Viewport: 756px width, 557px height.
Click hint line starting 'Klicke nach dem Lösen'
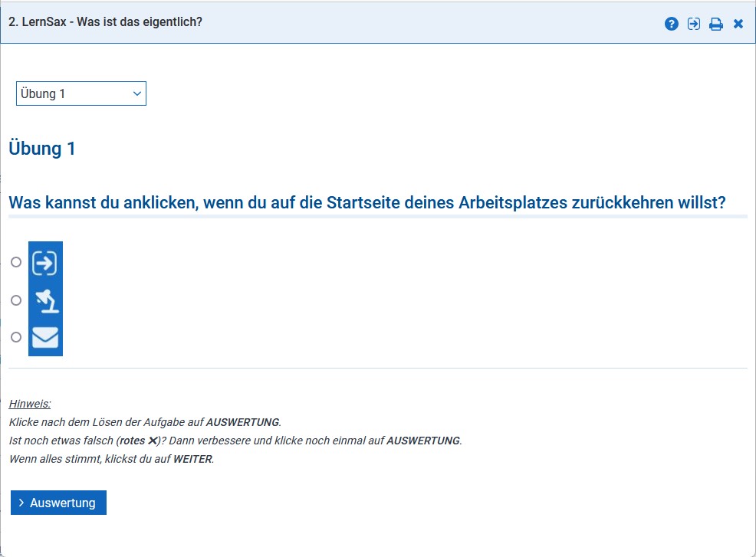tap(145, 422)
